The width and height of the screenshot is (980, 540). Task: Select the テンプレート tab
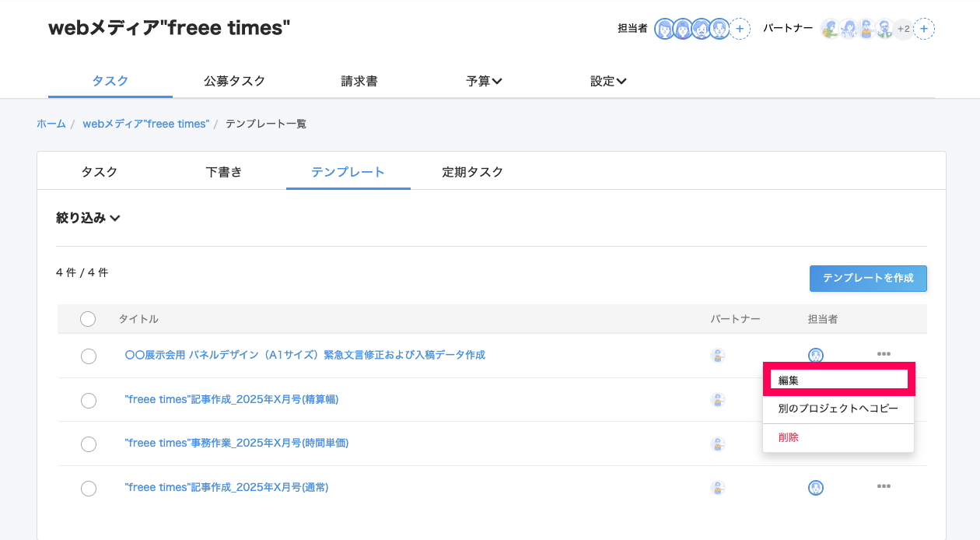(x=348, y=172)
